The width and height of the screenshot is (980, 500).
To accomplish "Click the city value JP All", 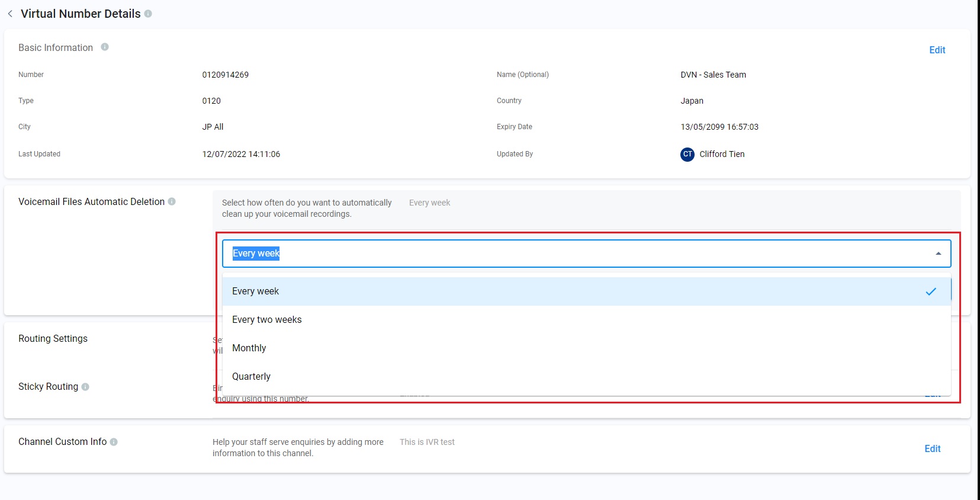I will point(213,127).
